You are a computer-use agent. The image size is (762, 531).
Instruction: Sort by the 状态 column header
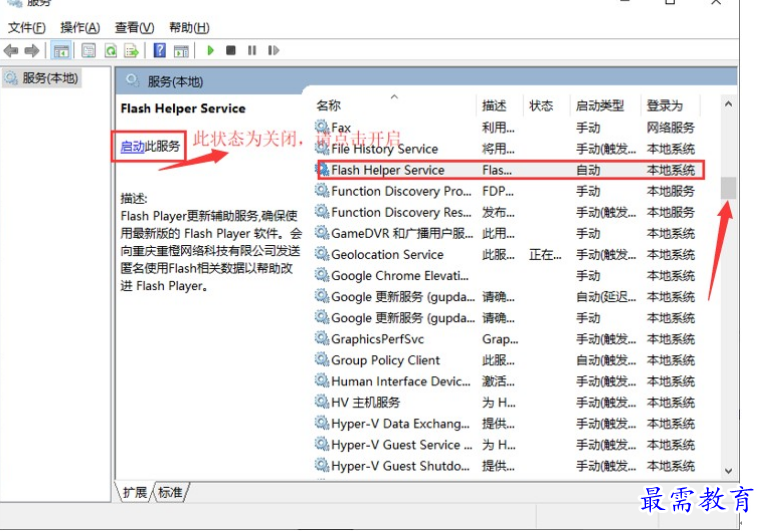coord(541,105)
